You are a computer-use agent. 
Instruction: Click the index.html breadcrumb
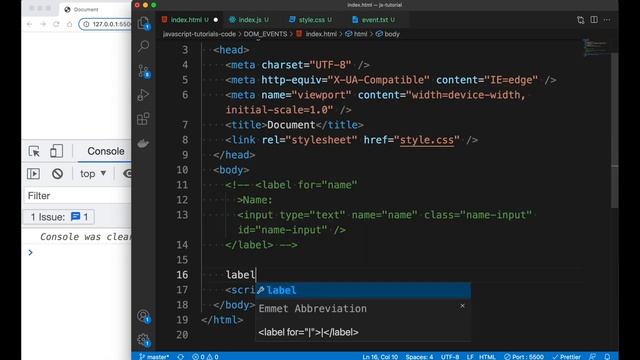click(317, 34)
